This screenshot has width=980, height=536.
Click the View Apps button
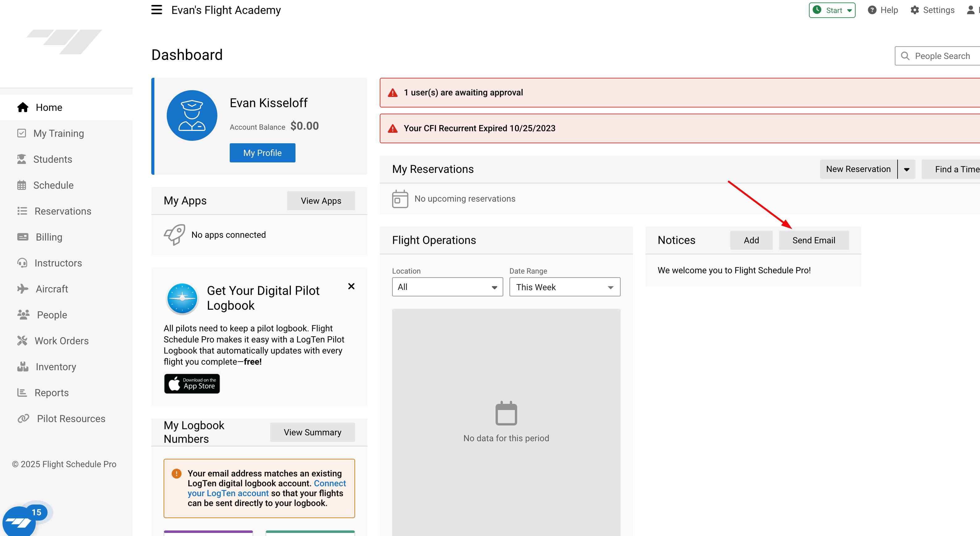coord(321,200)
